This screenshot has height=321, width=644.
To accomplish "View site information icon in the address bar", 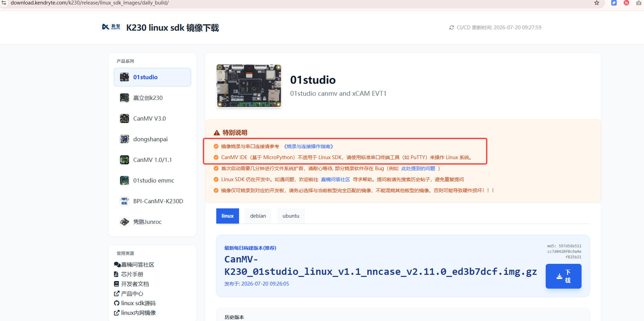I will click(4, 3).
